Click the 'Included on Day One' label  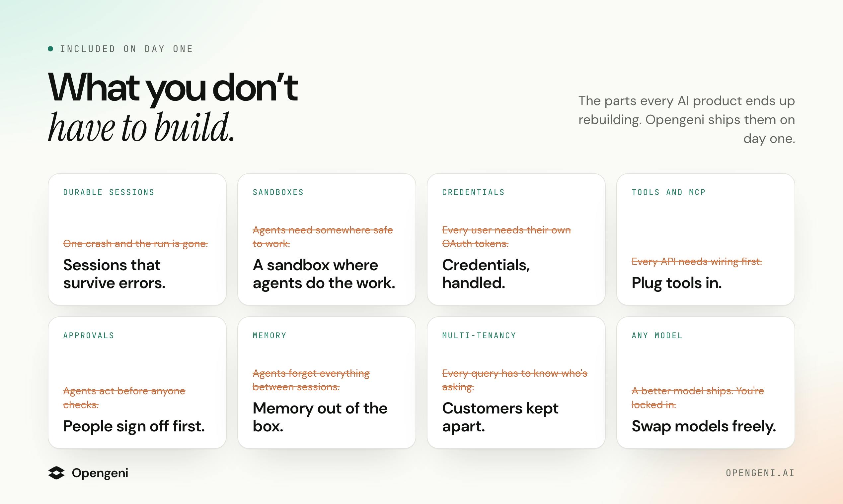pyautogui.click(x=126, y=49)
